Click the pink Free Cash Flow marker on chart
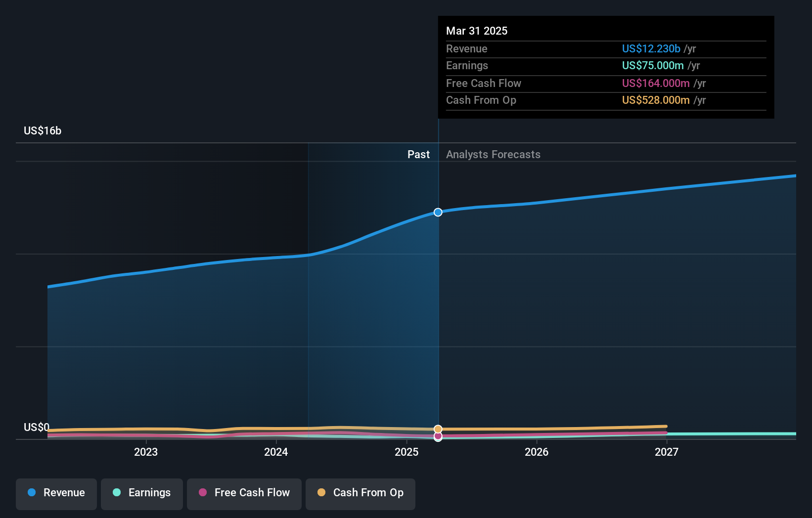The width and height of the screenshot is (812, 518). click(438, 436)
